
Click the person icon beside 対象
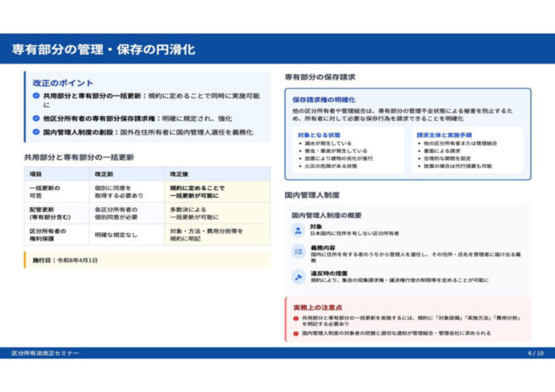298,230
